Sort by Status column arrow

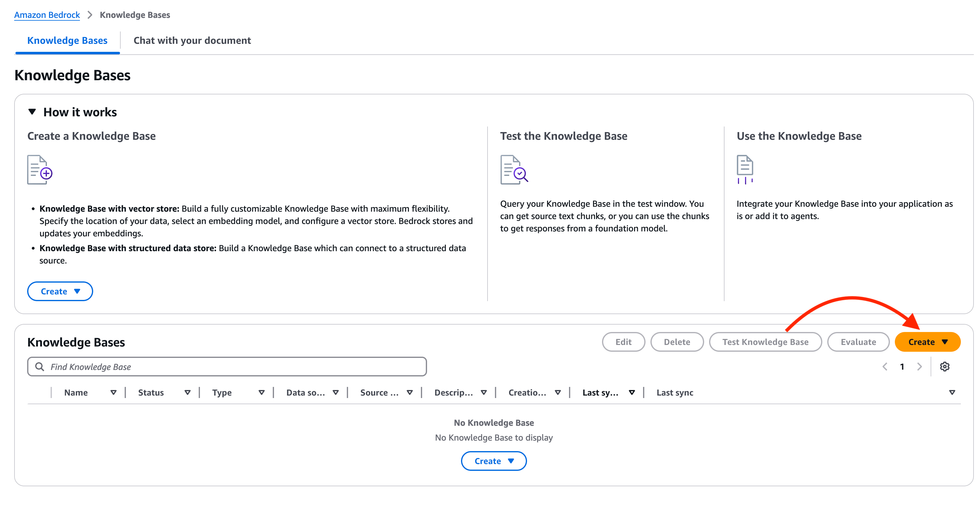click(x=187, y=392)
